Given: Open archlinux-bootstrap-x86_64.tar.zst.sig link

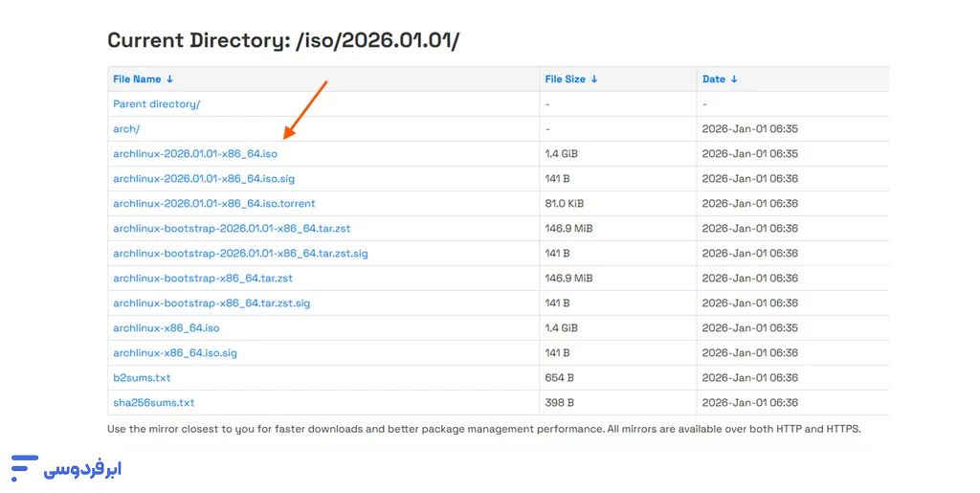Looking at the screenshot, I should [x=212, y=303].
